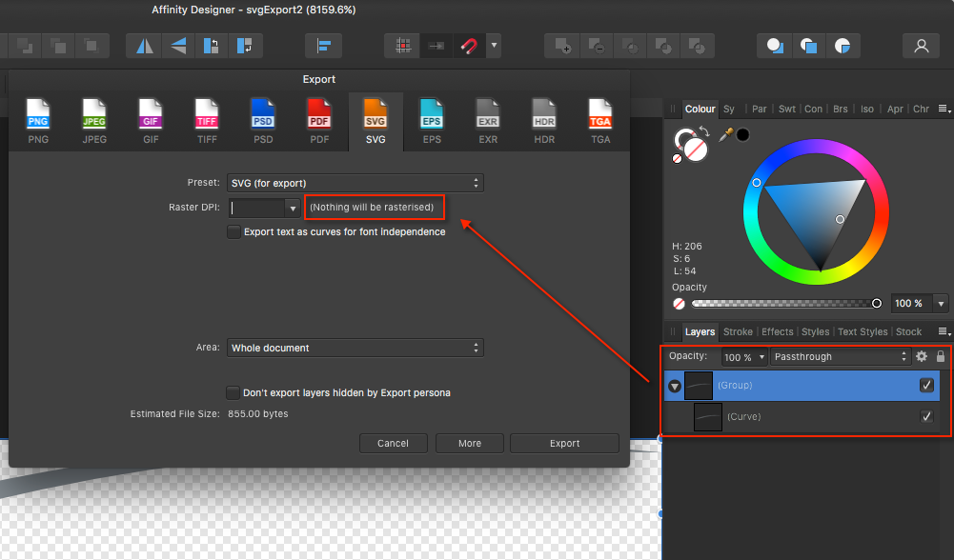Click the Xor boolean operation icon

click(663, 46)
